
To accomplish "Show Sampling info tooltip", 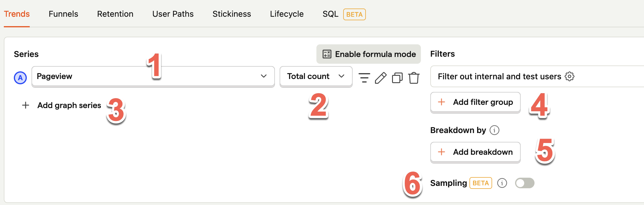I will coord(502,183).
